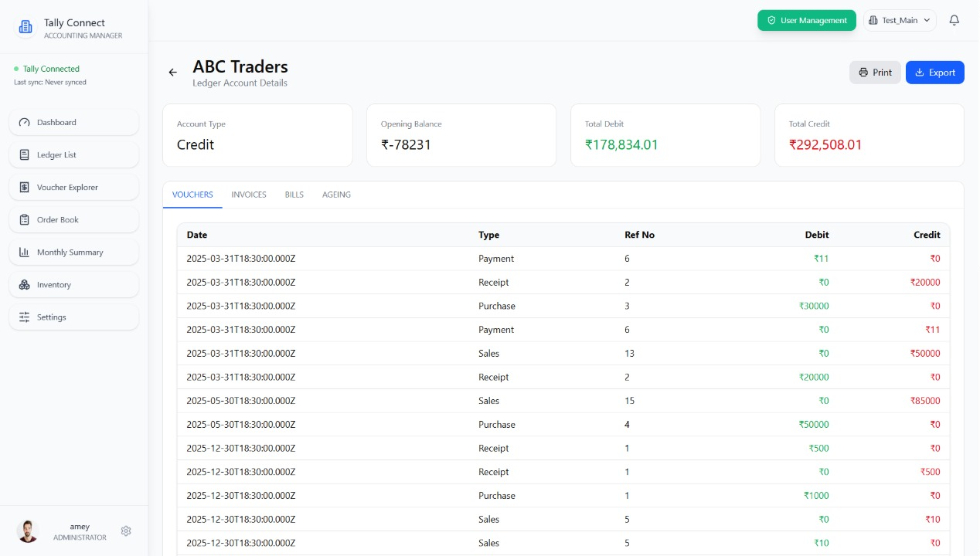Export the ledger account data
980x556 pixels.
[935, 73]
